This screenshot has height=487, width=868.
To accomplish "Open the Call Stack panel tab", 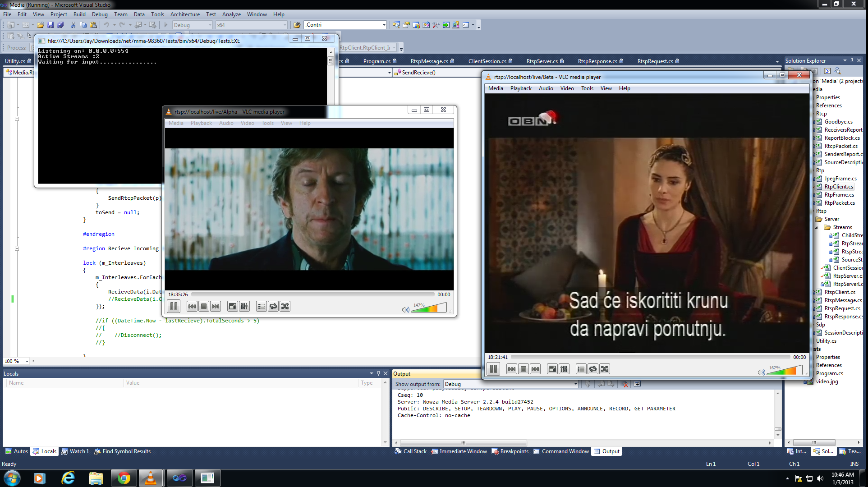I will point(411,451).
